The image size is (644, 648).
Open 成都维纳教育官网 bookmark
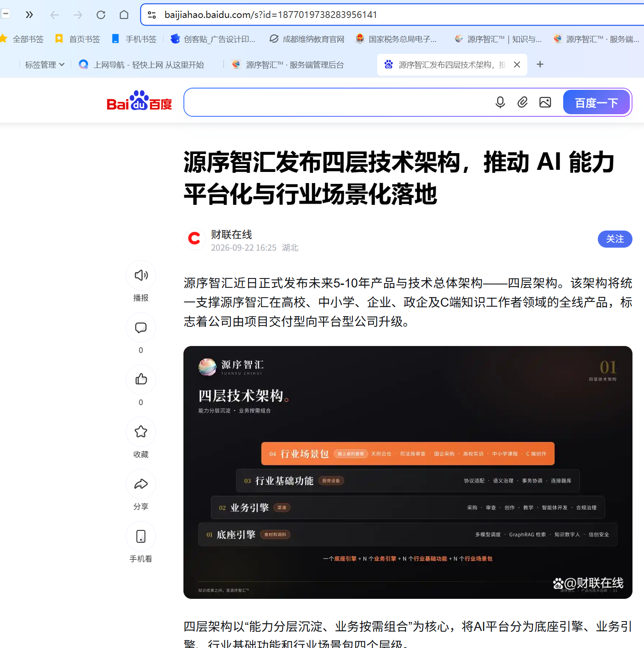point(307,39)
